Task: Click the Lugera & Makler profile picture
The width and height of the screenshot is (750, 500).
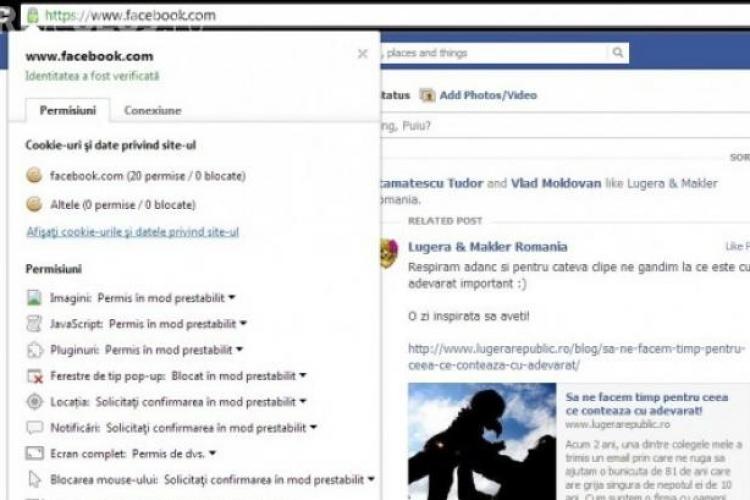Action: tap(385, 254)
